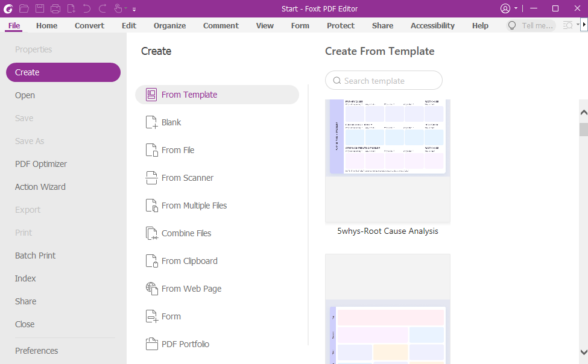Select Create in the File sidebar
The height and width of the screenshot is (364, 588).
coord(63,72)
